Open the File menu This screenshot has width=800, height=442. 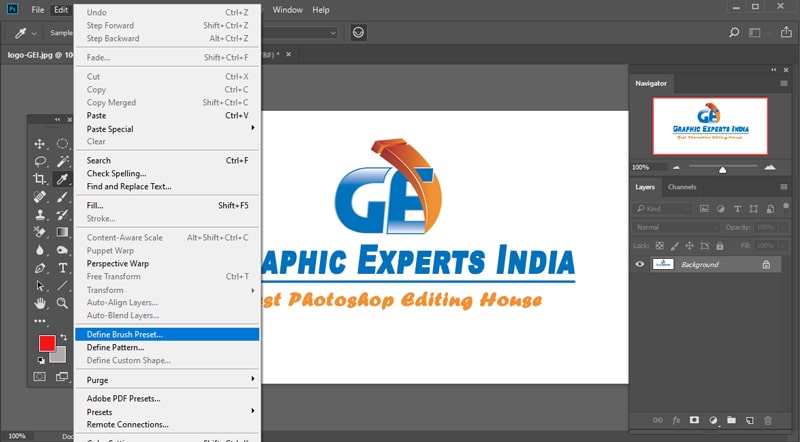[37, 10]
